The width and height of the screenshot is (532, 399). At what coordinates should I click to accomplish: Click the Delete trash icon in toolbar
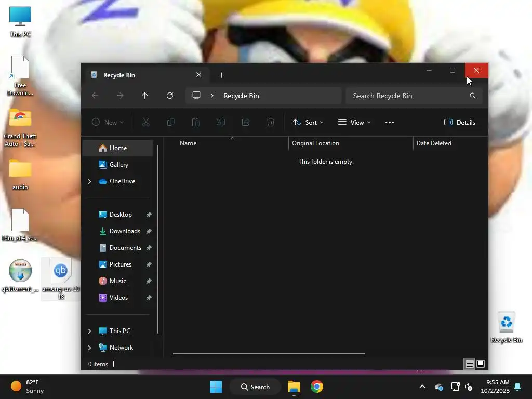tap(270, 122)
